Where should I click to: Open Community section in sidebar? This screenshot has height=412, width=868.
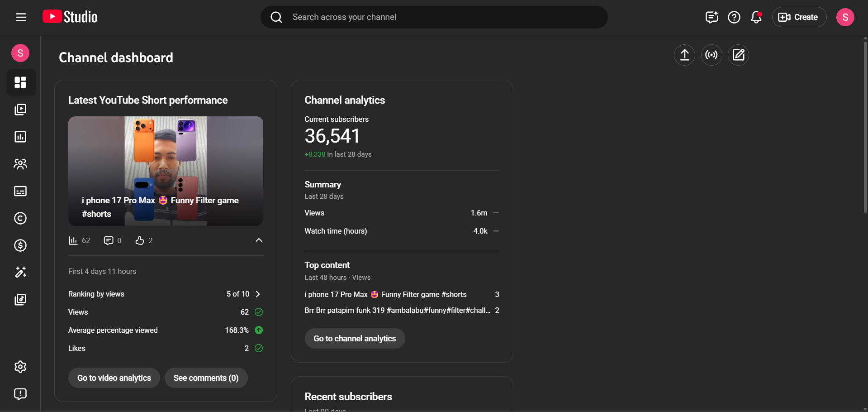tap(20, 164)
